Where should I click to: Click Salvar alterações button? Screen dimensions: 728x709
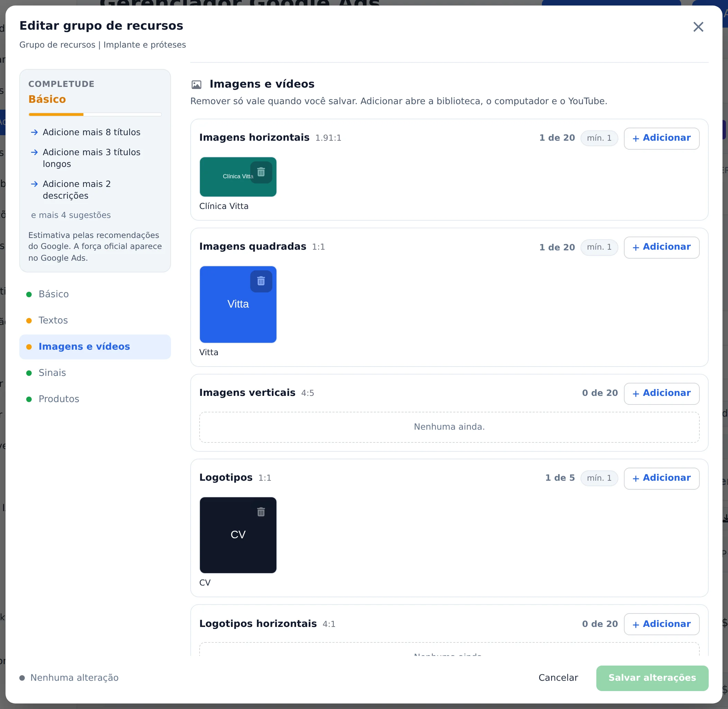[652, 678]
